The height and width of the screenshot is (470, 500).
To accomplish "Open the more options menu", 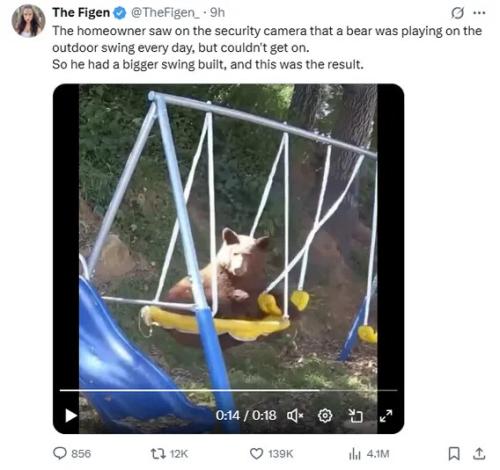I will (479, 13).
